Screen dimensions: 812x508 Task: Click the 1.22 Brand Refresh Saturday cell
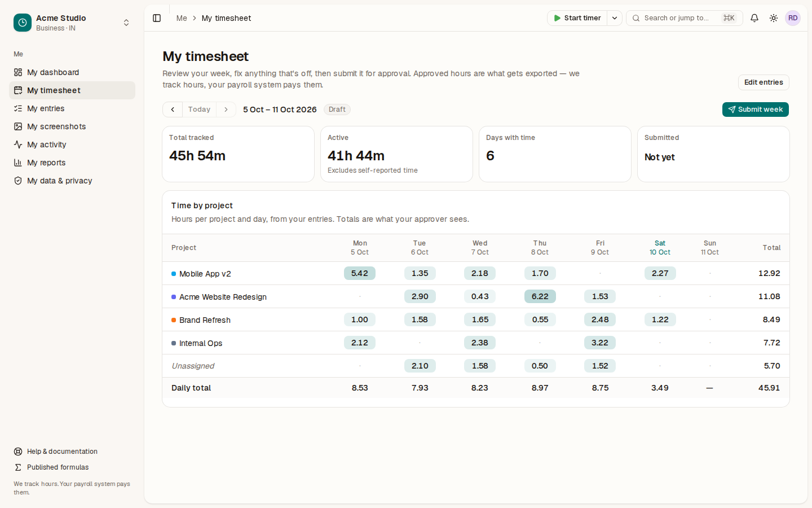click(660, 319)
